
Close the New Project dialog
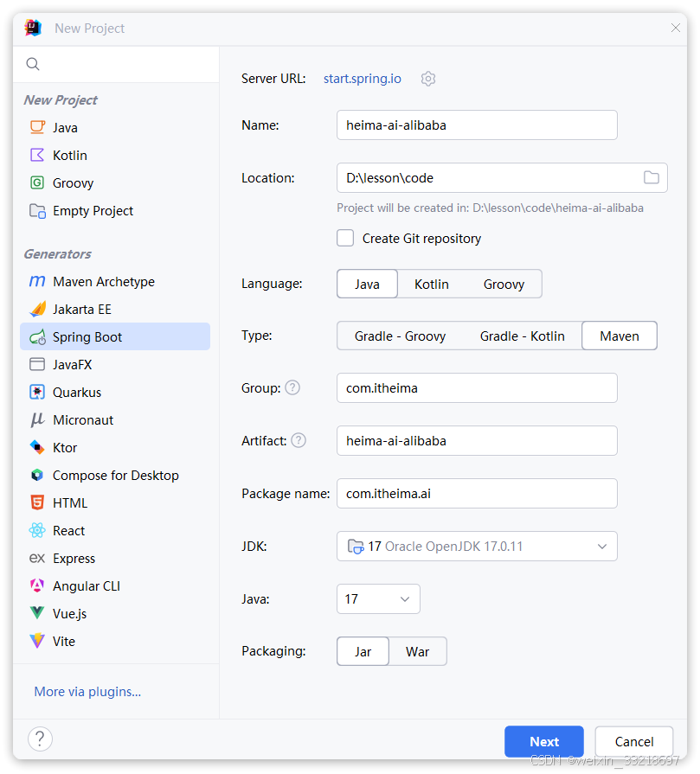tap(675, 28)
